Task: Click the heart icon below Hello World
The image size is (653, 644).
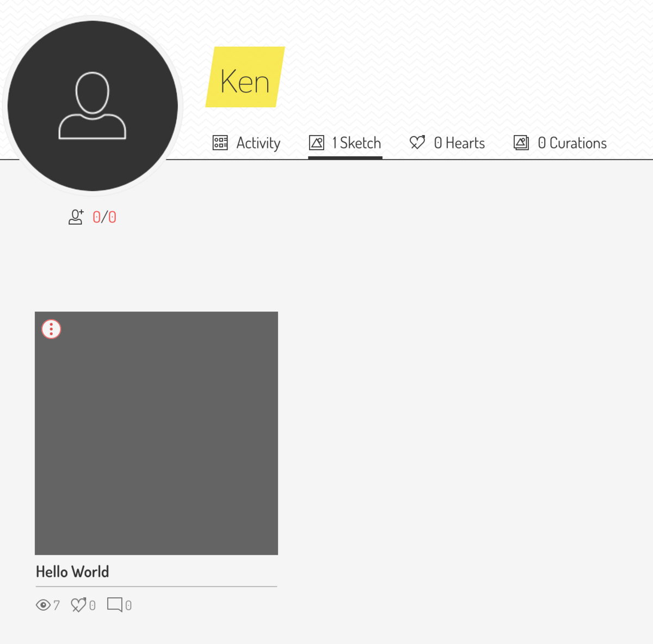Action: coord(79,605)
